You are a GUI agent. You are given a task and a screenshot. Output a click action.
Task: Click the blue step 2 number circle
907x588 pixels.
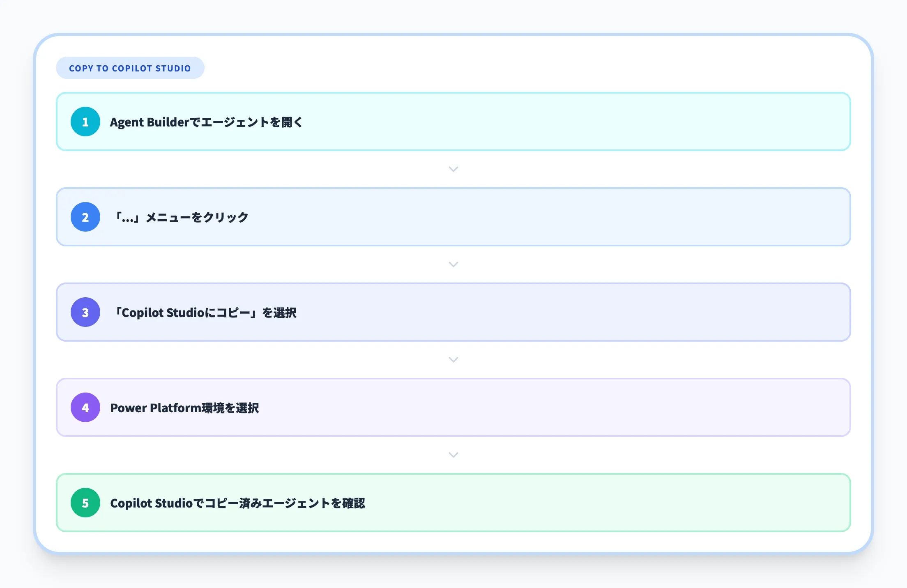(85, 217)
